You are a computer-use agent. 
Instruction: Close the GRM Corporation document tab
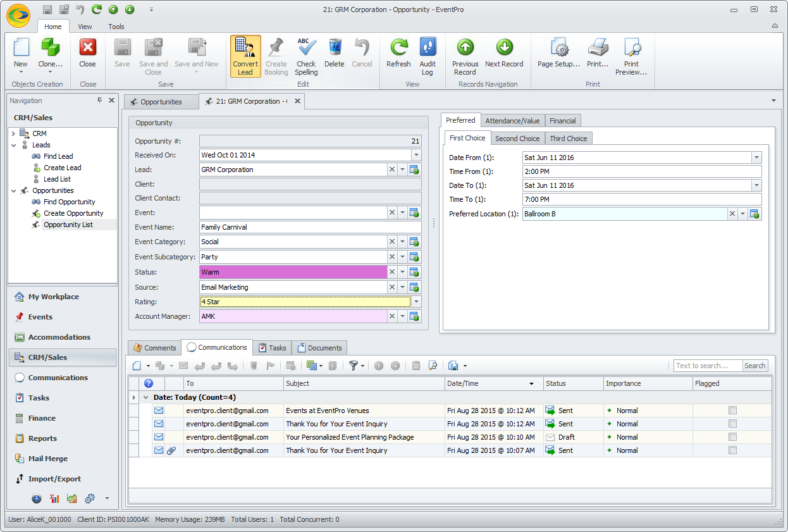(297, 101)
